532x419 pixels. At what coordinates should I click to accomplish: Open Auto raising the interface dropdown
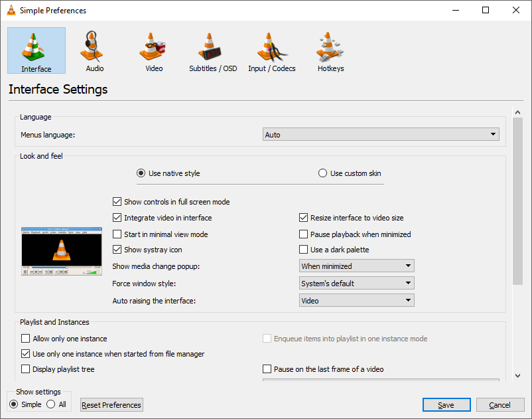[x=357, y=301]
